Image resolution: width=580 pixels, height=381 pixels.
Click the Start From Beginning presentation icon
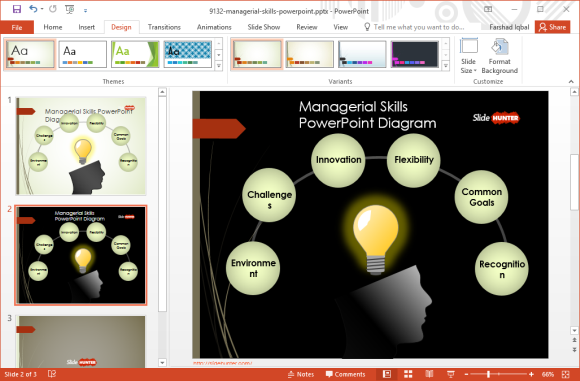click(70, 9)
